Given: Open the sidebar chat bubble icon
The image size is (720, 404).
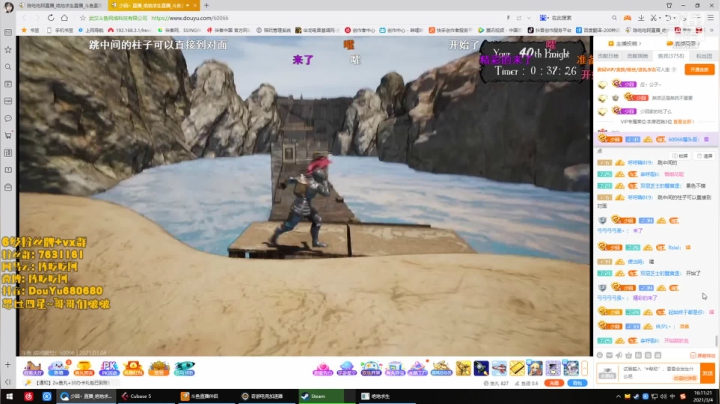Looking at the screenshot, I should 8,118.
